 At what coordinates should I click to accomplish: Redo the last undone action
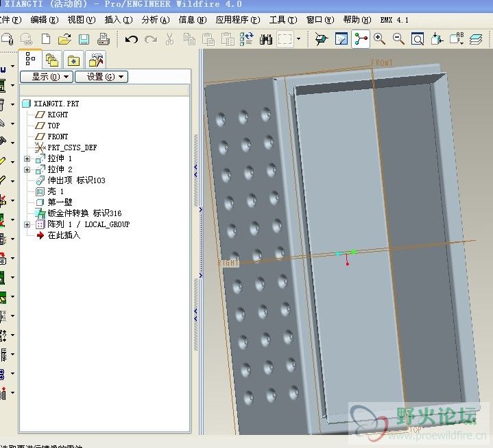(151, 39)
